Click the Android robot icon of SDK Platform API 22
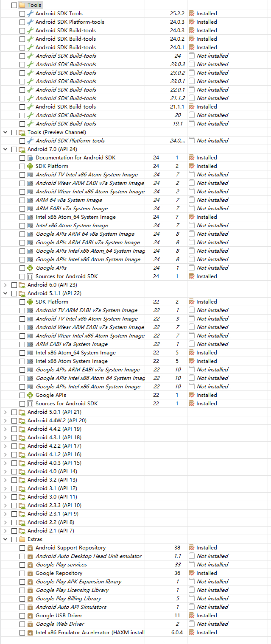Screen dimensions: 271x644 click(30, 302)
